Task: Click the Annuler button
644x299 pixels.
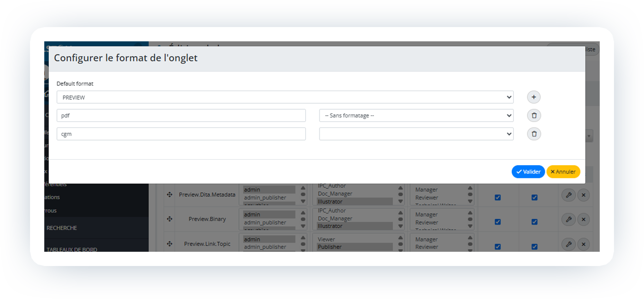Action: pos(563,172)
